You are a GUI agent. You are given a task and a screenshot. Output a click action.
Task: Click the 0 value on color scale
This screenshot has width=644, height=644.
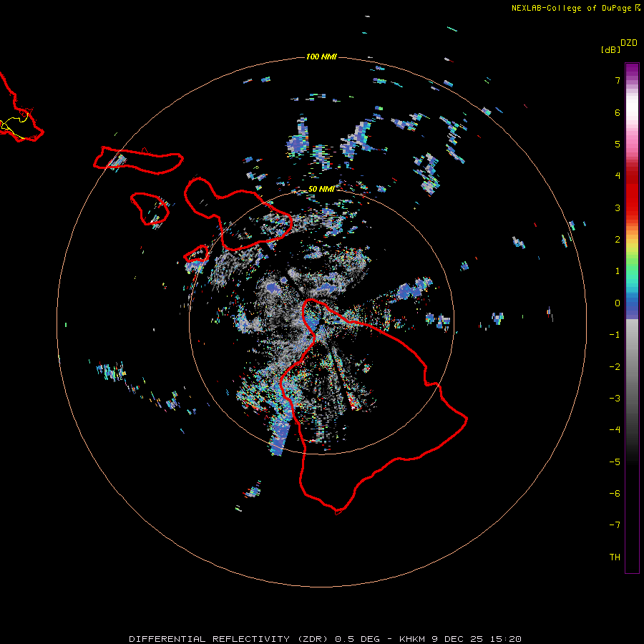pyautogui.click(x=618, y=303)
